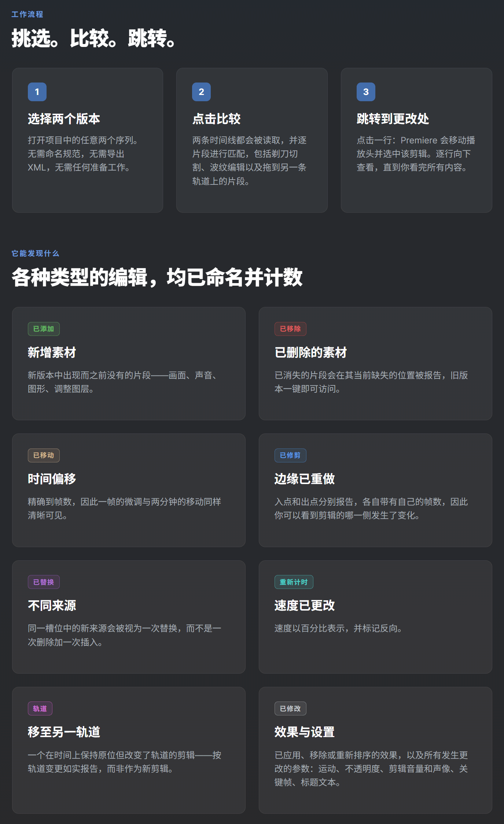Click the step 1 number badge
The image size is (504, 824).
(37, 92)
